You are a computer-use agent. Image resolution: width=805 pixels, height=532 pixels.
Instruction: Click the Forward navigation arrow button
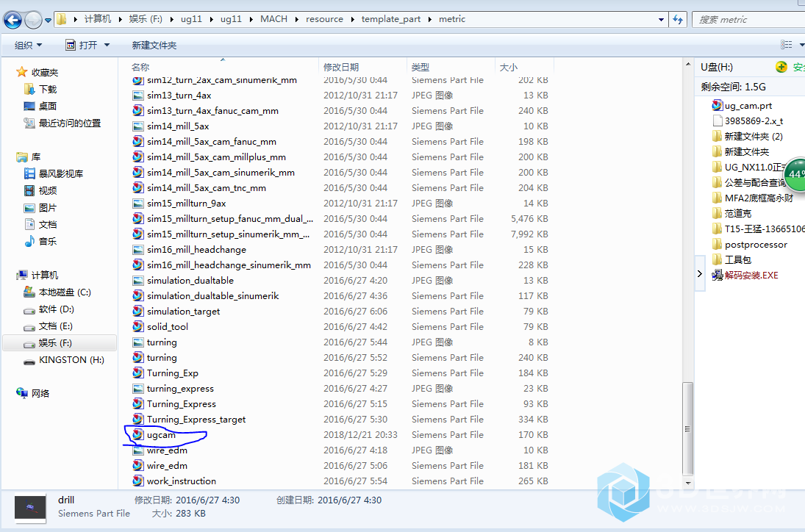tap(33, 20)
